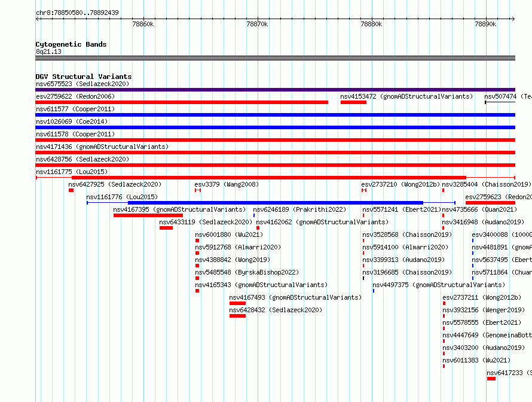This screenshot has height=402, width=532.
Task: Click the nsv6428432 (Sedlazeck2020) label
Action: [276, 310]
